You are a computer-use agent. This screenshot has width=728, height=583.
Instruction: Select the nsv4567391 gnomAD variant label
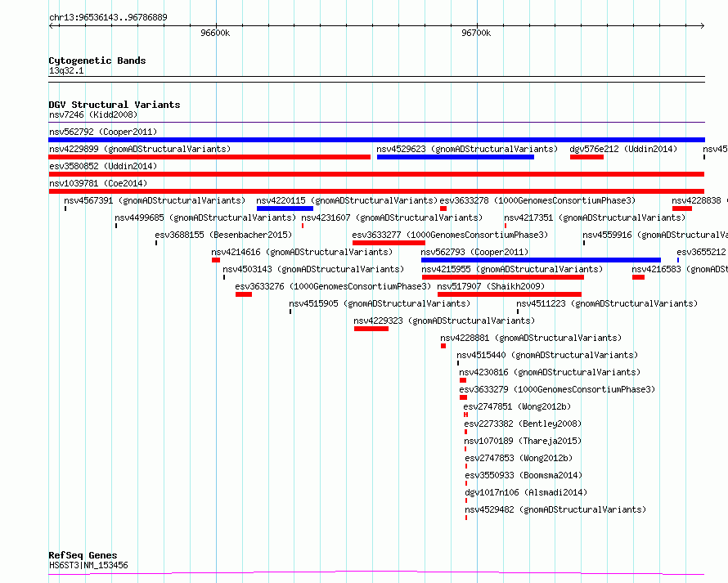155,200
